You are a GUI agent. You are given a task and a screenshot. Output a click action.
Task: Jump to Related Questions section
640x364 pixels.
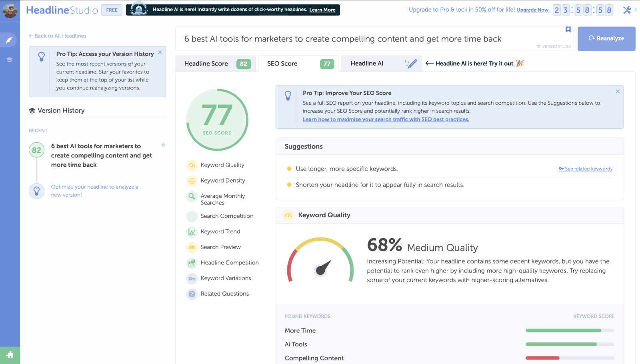tap(225, 294)
